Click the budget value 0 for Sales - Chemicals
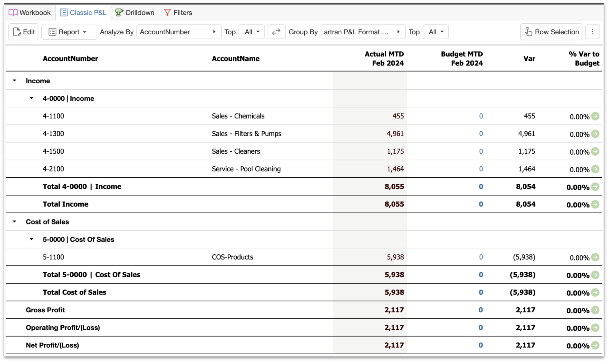 click(481, 116)
